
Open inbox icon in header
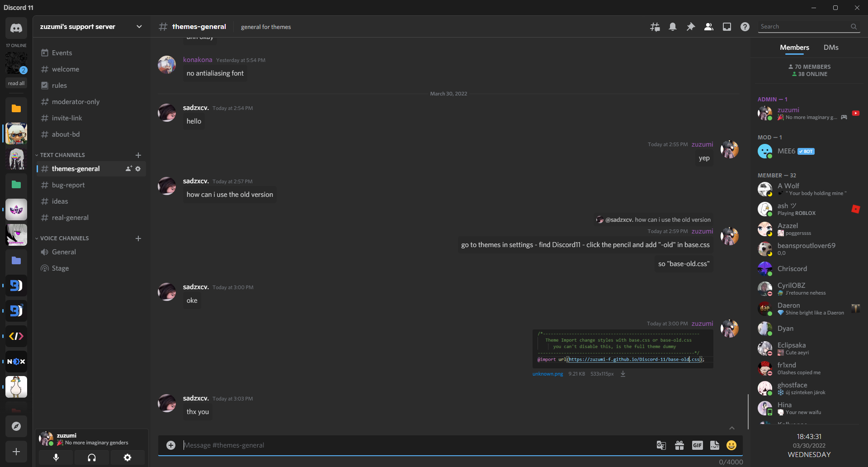click(727, 27)
